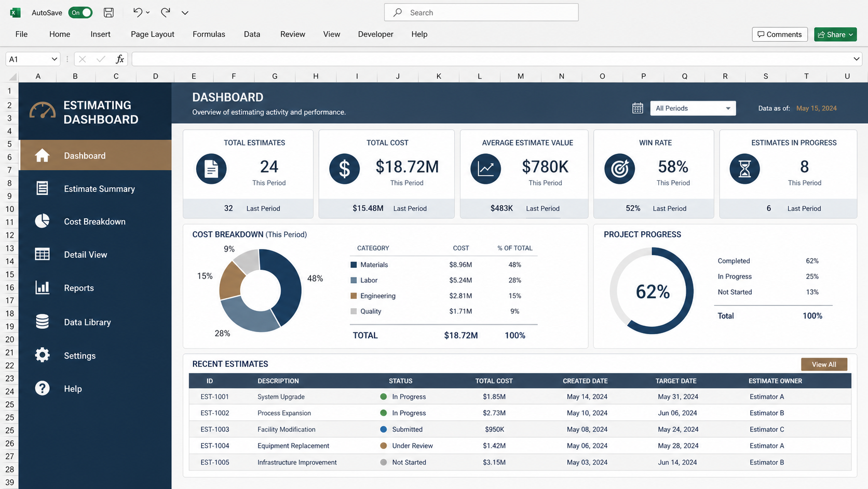Switch to the Insert tab

tap(100, 34)
